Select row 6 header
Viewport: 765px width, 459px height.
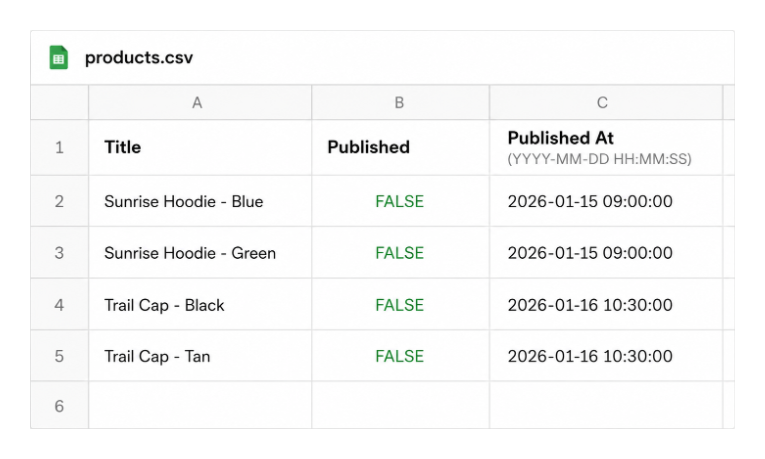click(x=60, y=406)
